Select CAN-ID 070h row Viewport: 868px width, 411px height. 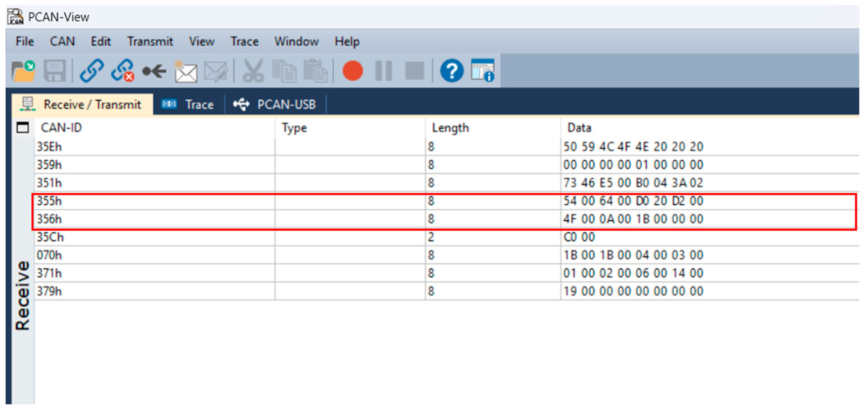click(447, 255)
